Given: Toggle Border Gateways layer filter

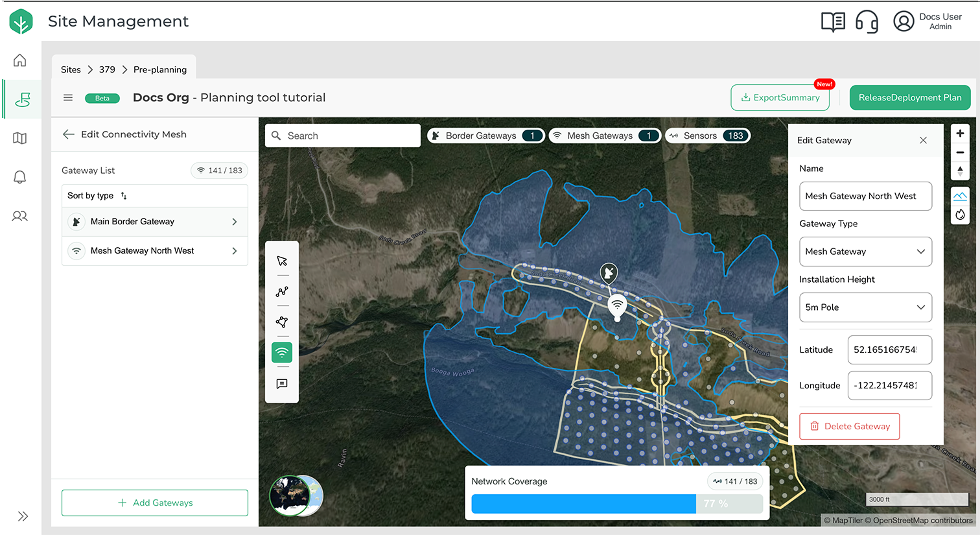Looking at the screenshot, I should pos(486,136).
